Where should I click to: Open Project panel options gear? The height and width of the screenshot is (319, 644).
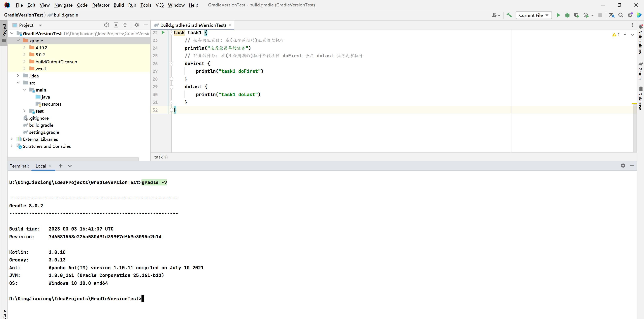tap(136, 25)
